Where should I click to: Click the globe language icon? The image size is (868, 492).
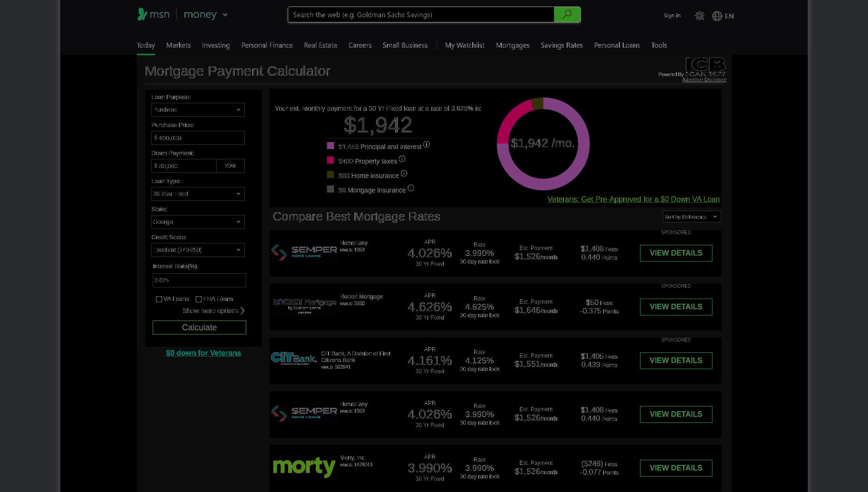tap(717, 16)
